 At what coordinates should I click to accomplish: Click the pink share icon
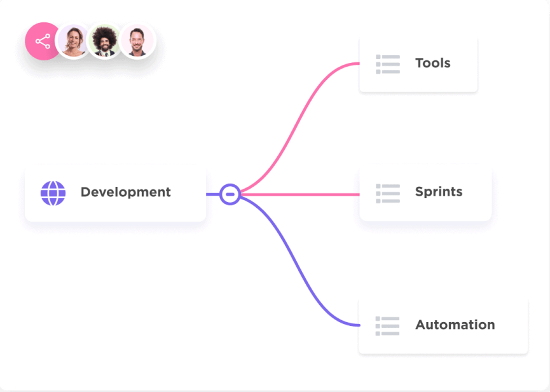coord(43,42)
